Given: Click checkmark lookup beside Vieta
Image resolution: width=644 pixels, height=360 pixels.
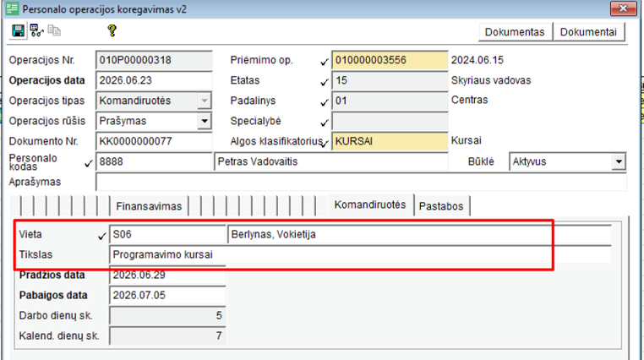Looking at the screenshot, I should pyautogui.click(x=102, y=236).
